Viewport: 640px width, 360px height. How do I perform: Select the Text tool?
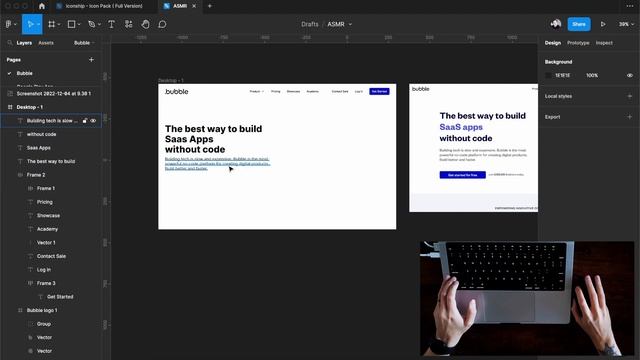111,24
